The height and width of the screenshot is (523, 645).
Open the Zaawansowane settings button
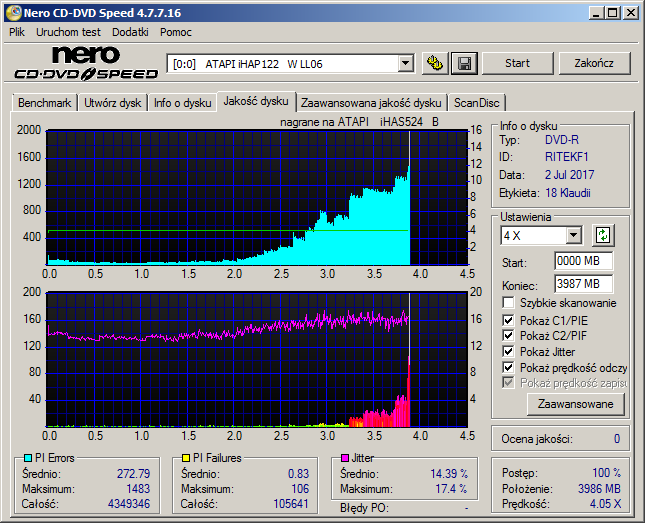pyautogui.click(x=575, y=404)
